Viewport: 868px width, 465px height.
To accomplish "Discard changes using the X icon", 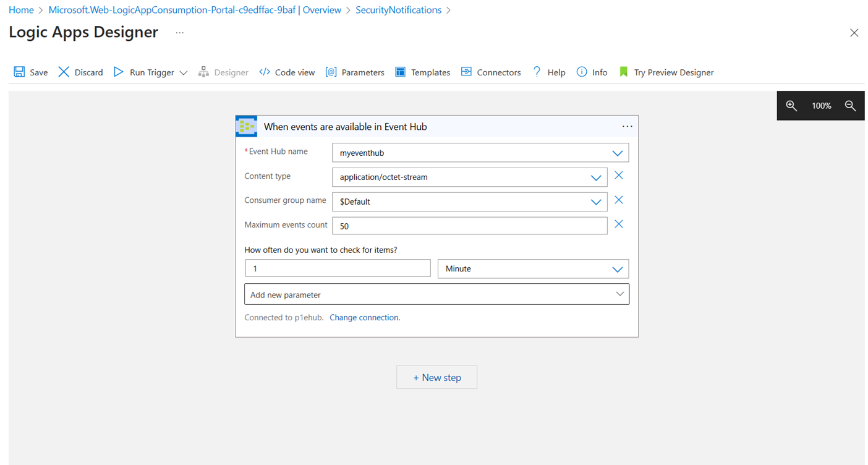I will [x=64, y=72].
